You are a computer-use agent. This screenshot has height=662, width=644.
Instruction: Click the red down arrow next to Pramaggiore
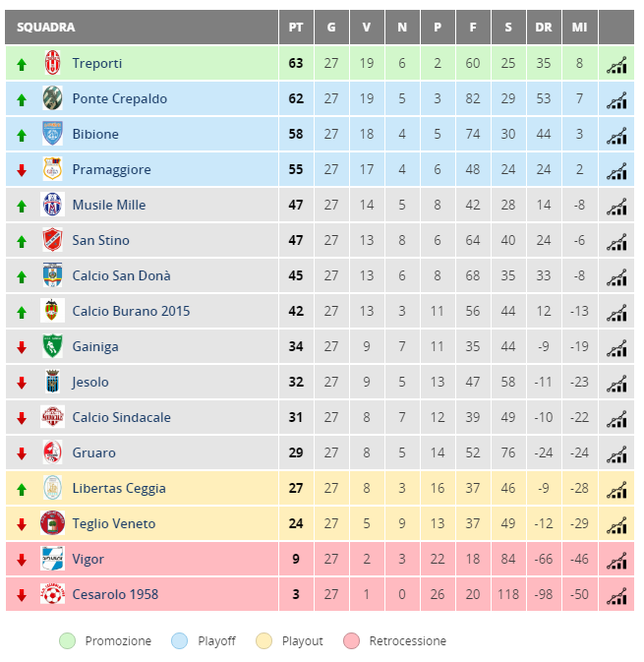pyautogui.click(x=22, y=170)
